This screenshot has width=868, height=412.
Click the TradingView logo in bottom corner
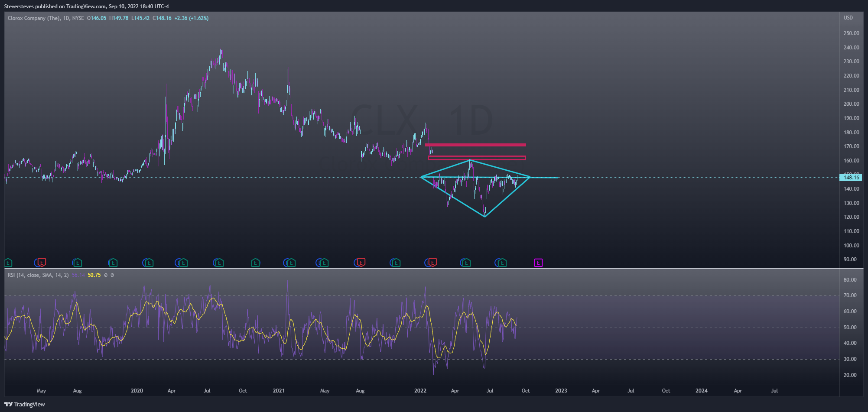pyautogui.click(x=25, y=404)
